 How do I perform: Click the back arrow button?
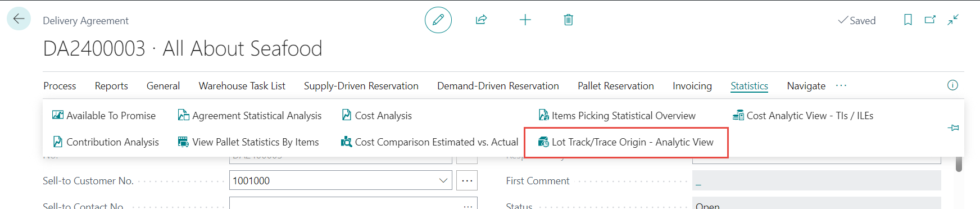(x=19, y=19)
